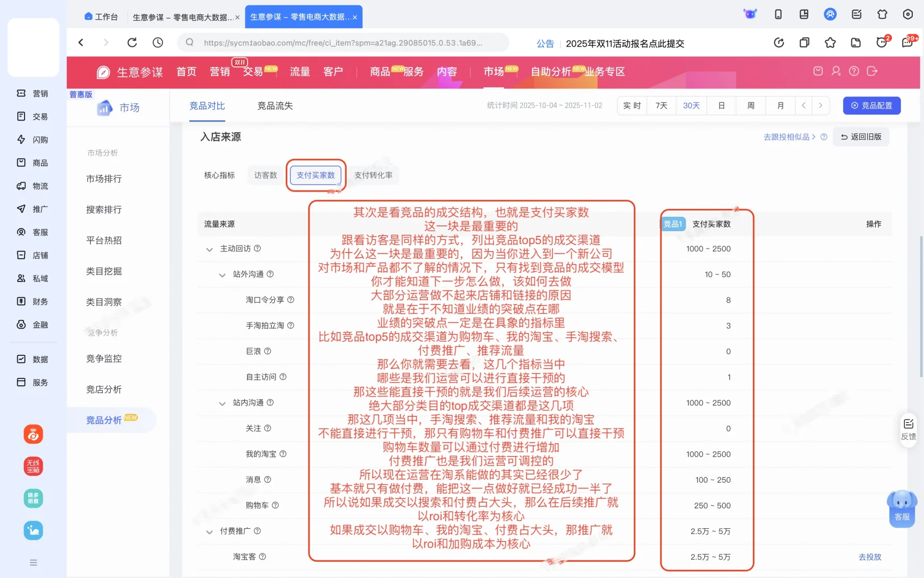924x578 pixels.
Task: Open the 金融 section in left sidebar
Action: (33, 325)
